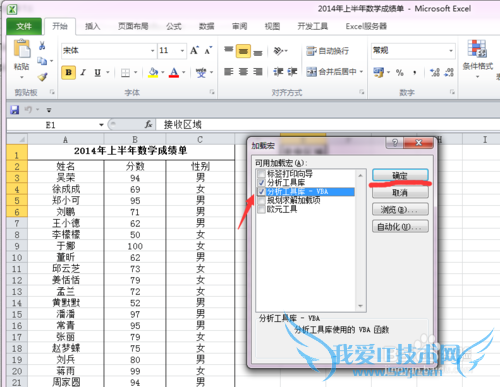Toggle 规划求解加载项 checkbox
Screen dimensions: 500x387
(261, 200)
